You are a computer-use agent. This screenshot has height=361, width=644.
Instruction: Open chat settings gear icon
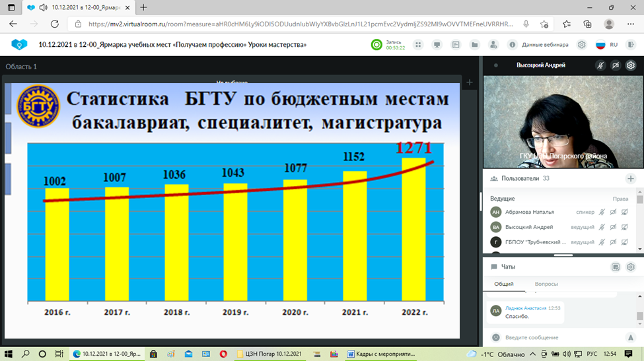click(631, 267)
